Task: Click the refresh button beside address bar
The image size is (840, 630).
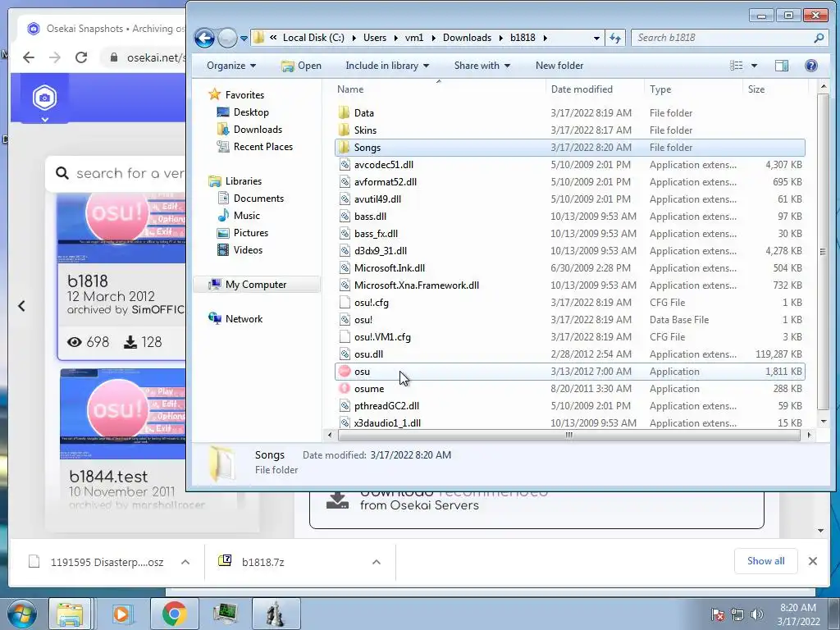Action: [x=615, y=38]
